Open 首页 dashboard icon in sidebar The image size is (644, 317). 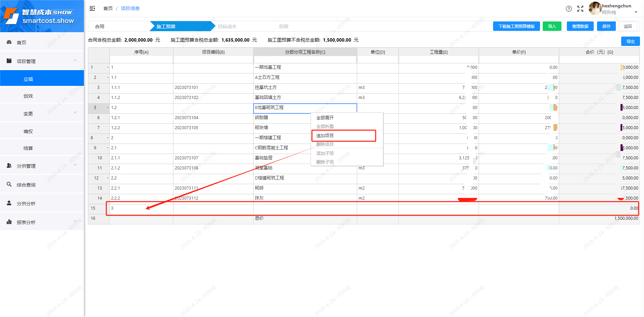tap(9, 42)
